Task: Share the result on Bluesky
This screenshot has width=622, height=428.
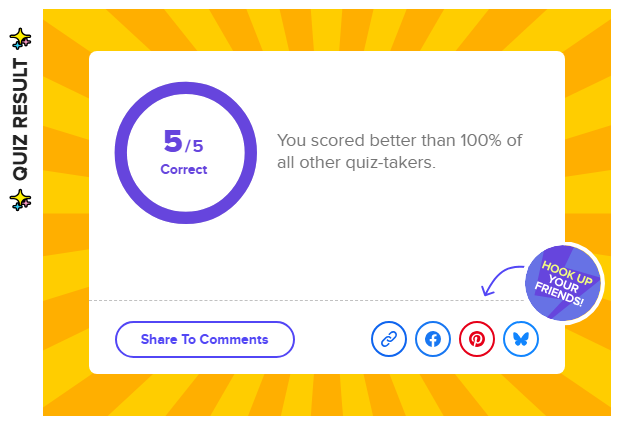Action: pyautogui.click(x=521, y=339)
